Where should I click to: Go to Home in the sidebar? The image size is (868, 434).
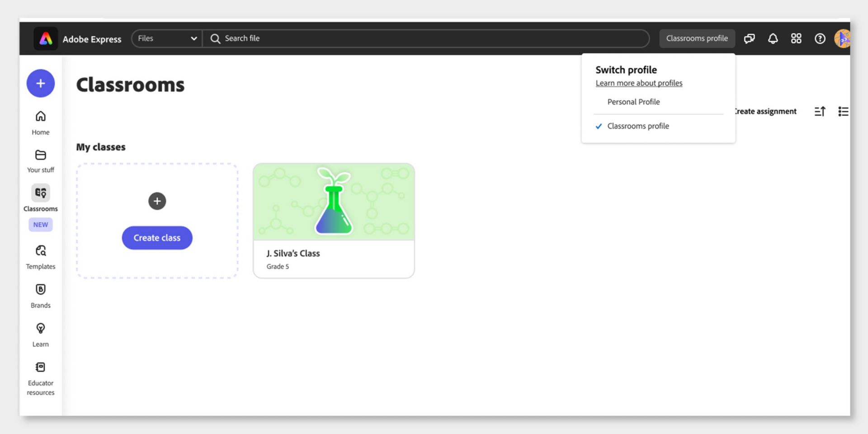pyautogui.click(x=41, y=123)
